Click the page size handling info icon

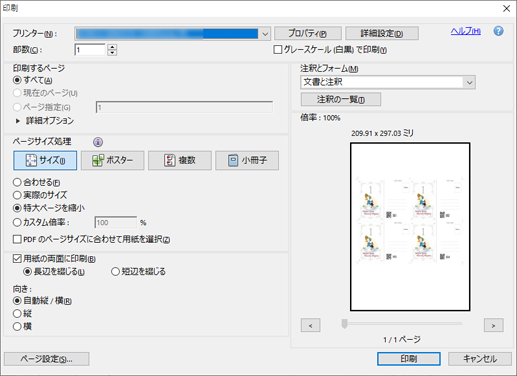point(98,142)
